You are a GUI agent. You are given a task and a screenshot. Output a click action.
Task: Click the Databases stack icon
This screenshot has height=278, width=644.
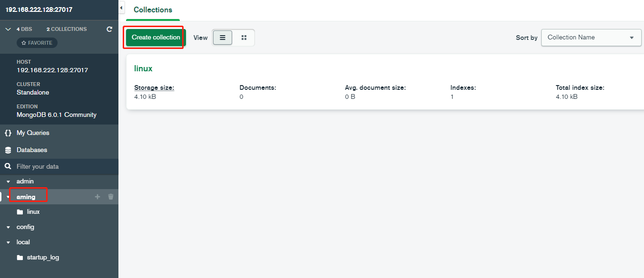click(x=8, y=150)
